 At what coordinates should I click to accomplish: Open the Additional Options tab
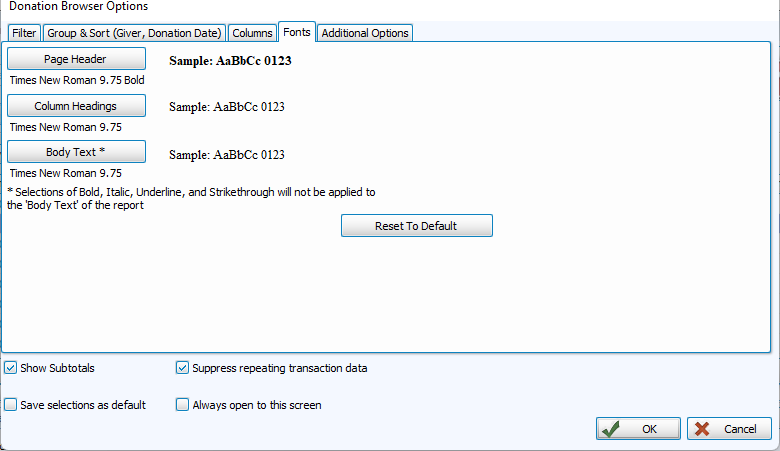coord(365,33)
